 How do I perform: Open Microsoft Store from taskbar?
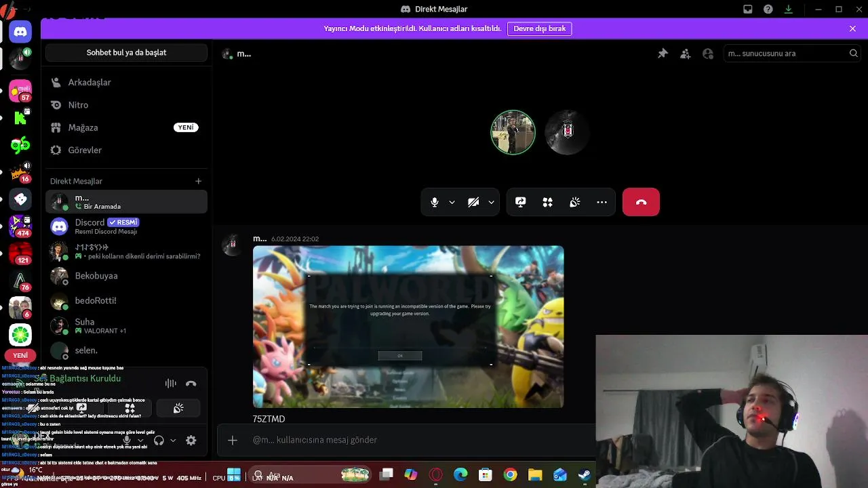click(x=485, y=475)
